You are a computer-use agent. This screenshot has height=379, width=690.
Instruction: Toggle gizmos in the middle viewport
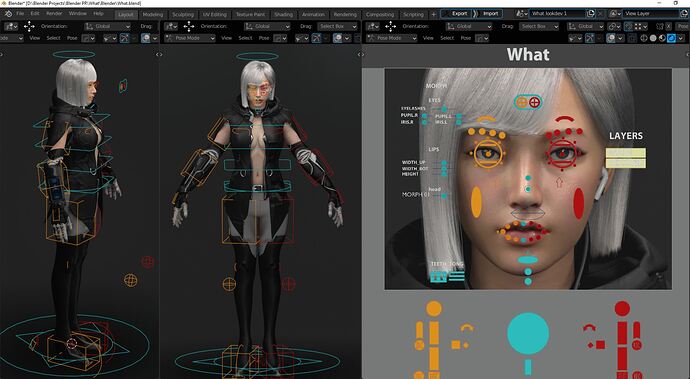point(316,38)
